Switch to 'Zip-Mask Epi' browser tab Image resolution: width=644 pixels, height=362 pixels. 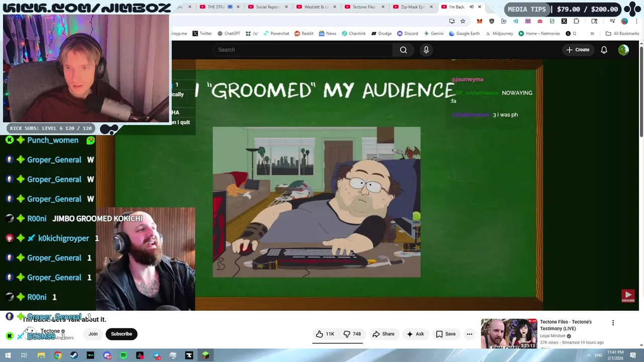pos(412,7)
